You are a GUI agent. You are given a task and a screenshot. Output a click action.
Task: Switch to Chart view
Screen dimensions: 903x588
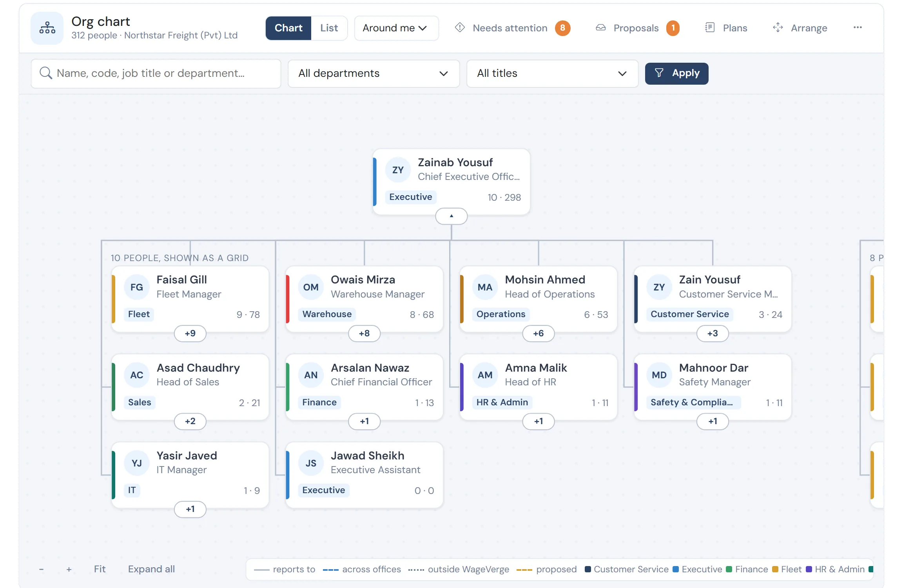coord(288,28)
